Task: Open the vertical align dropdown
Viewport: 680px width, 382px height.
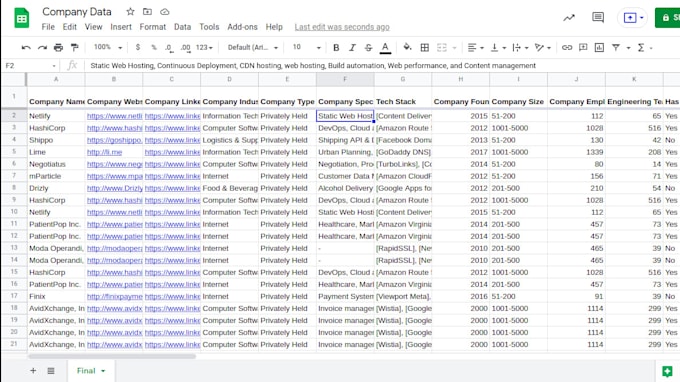Action: tap(498, 47)
